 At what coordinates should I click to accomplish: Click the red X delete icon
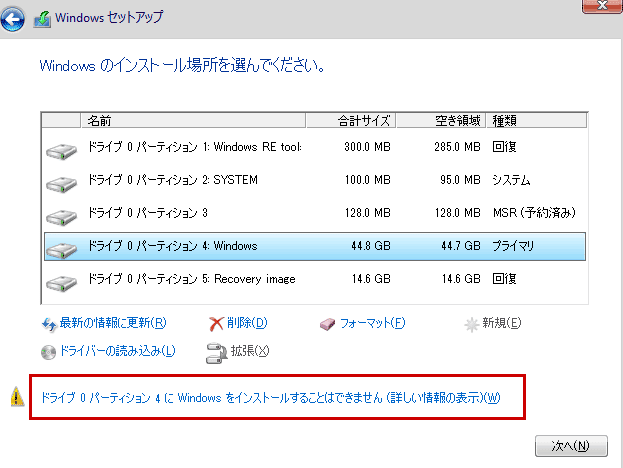[x=215, y=324]
